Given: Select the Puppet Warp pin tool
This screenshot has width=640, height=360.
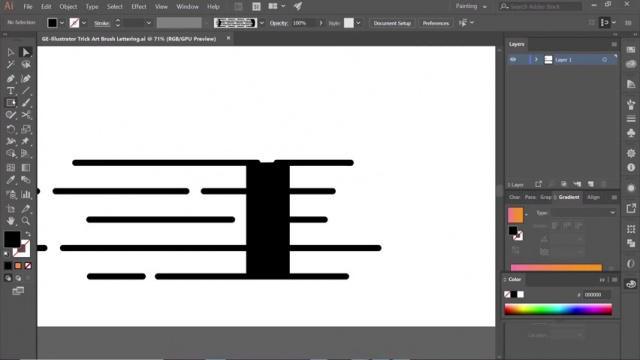Looking at the screenshot, I should coord(26,141).
